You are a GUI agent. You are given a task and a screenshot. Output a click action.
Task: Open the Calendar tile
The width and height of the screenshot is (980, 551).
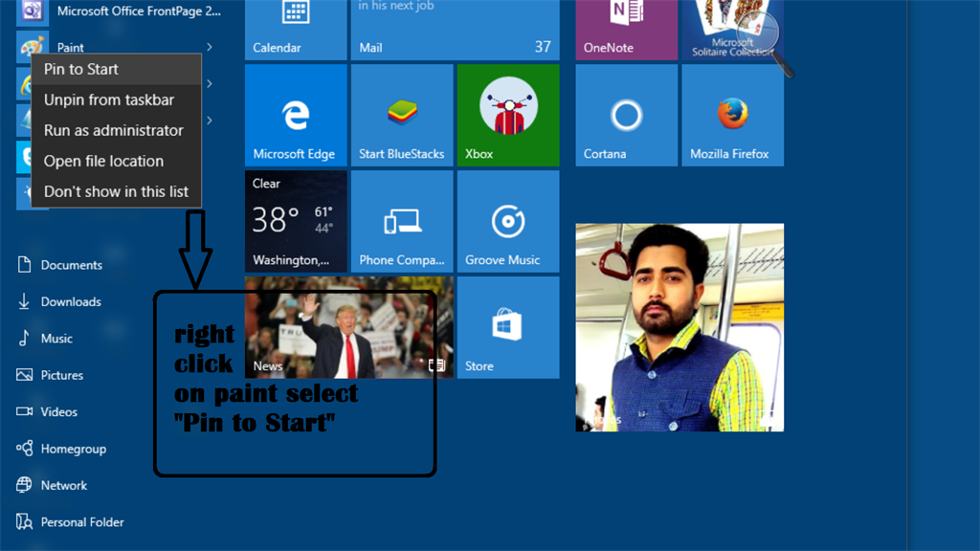[x=296, y=30]
